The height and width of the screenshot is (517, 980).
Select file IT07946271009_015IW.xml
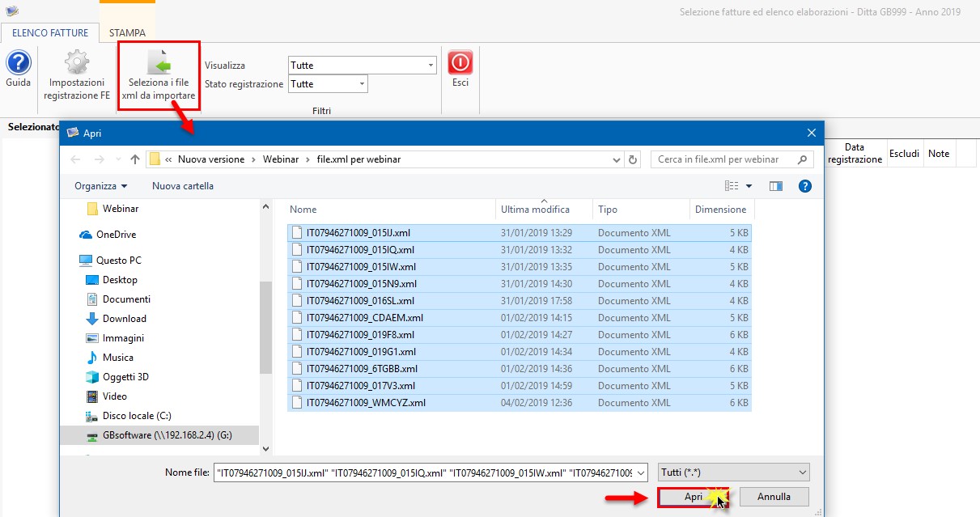click(x=520, y=267)
